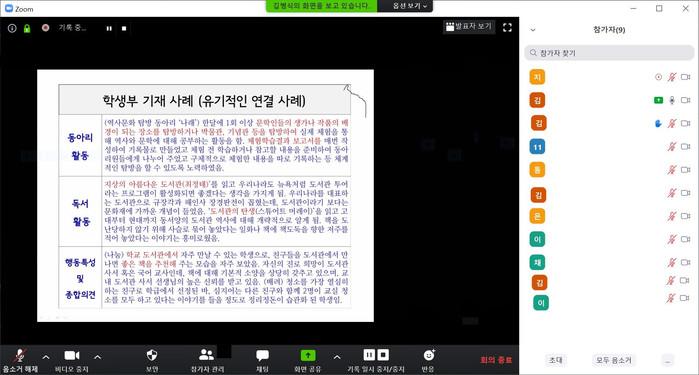
Task: Expand the video options caret beside camera
Action: pyautogui.click(x=98, y=357)
